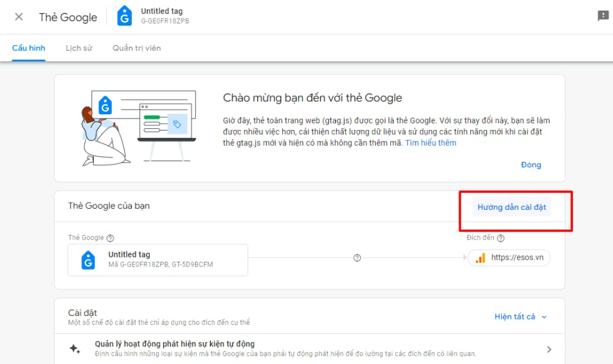Click the Thẻ Google của bạn heading

(108, 206)
